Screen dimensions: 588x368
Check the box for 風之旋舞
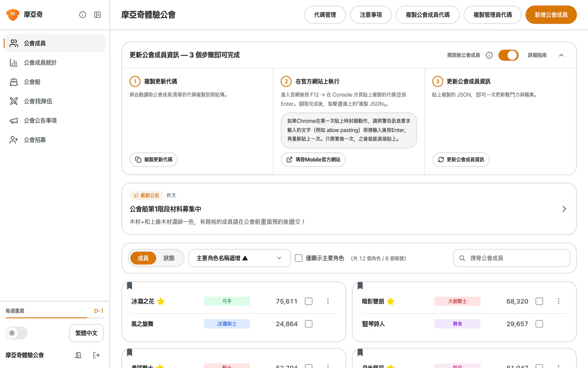[x=309, y=324]
